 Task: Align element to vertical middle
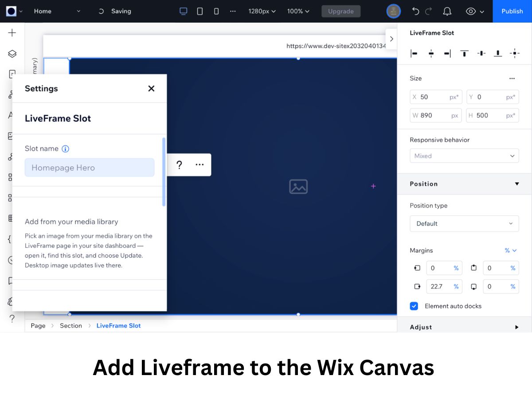point(481,54)
